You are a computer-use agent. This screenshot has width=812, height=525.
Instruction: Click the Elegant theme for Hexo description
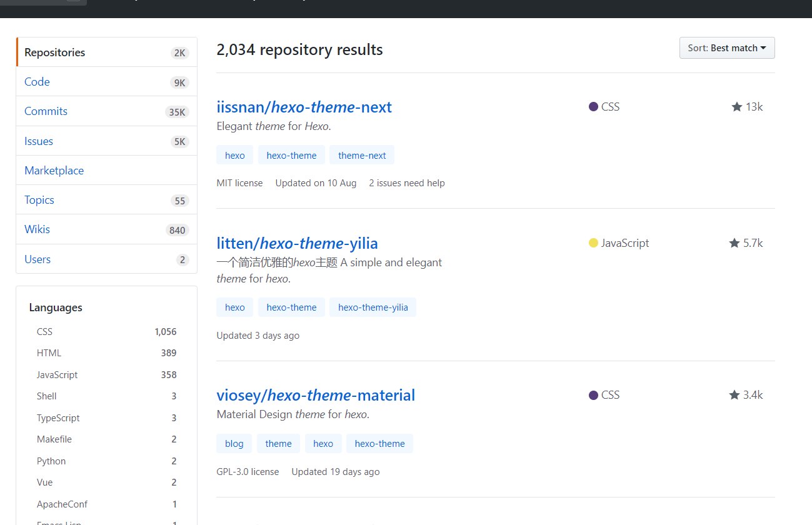pyautogui.click(x=274, y=126)
